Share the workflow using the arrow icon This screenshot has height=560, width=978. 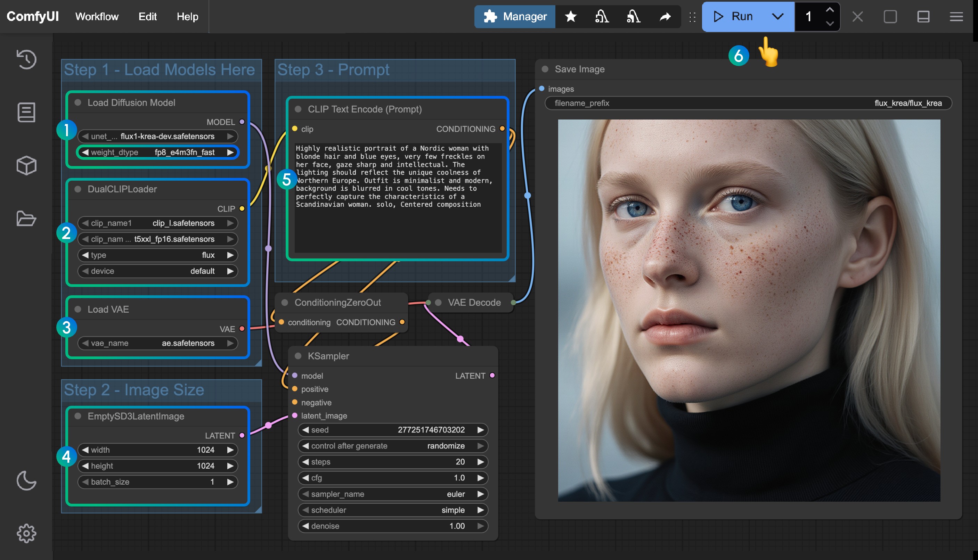point(665,16)
